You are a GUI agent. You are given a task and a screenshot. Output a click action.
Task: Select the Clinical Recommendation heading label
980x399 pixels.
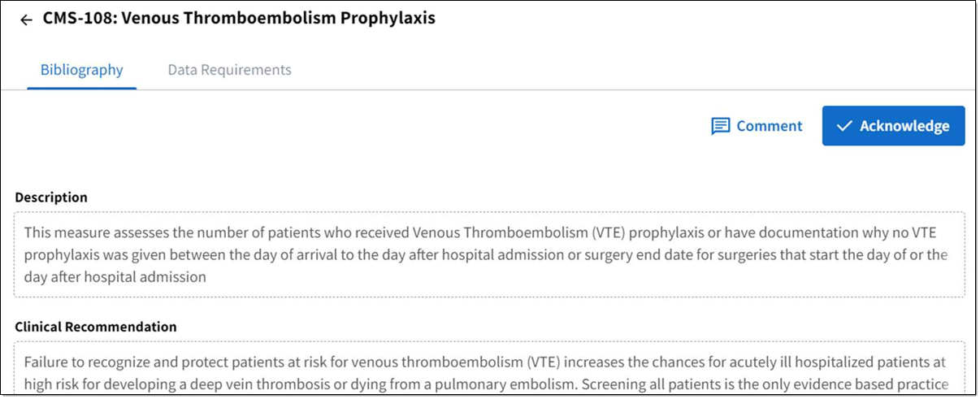pos(96,327)
